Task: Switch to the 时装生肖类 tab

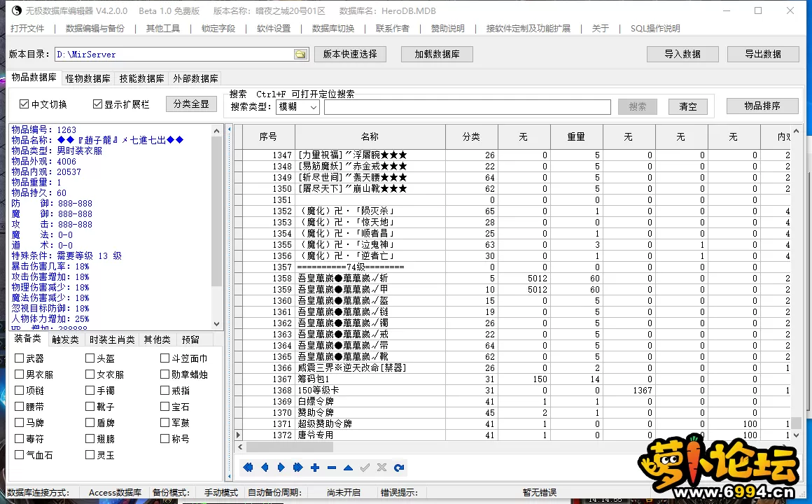Action: pos(112,339)
